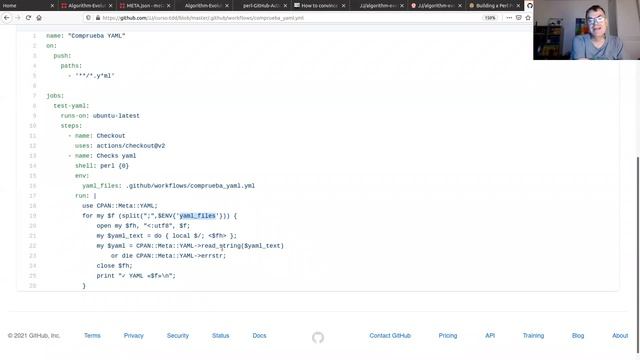This screenshot has height=360, width=640.
Task: Click the 'shell: perl {0}' line
Action: (x=102, y=166)
